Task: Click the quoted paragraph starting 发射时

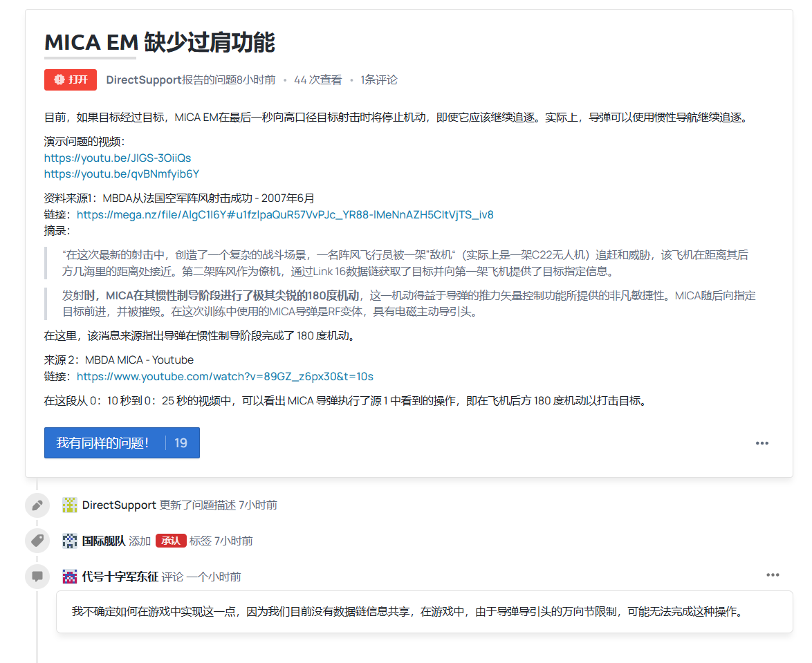Action: pyautogui.click(x=409, y=304)
